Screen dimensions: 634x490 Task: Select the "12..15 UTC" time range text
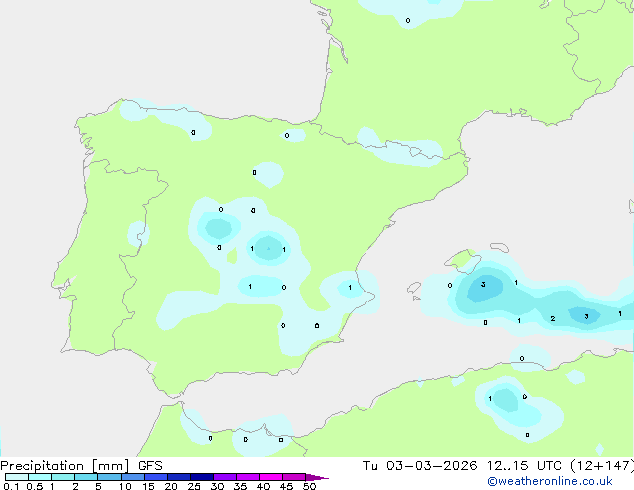pos(526,466)
